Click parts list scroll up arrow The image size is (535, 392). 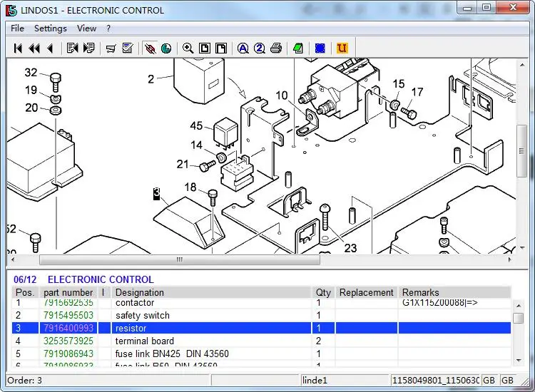(x=519, y=306)
